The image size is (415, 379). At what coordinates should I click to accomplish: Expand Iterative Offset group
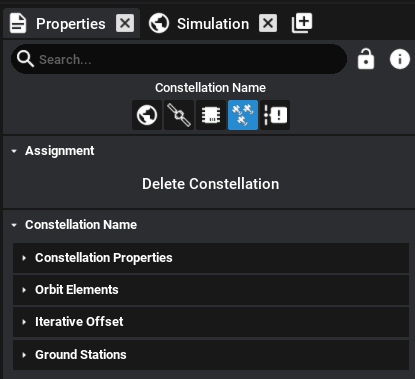211,322
